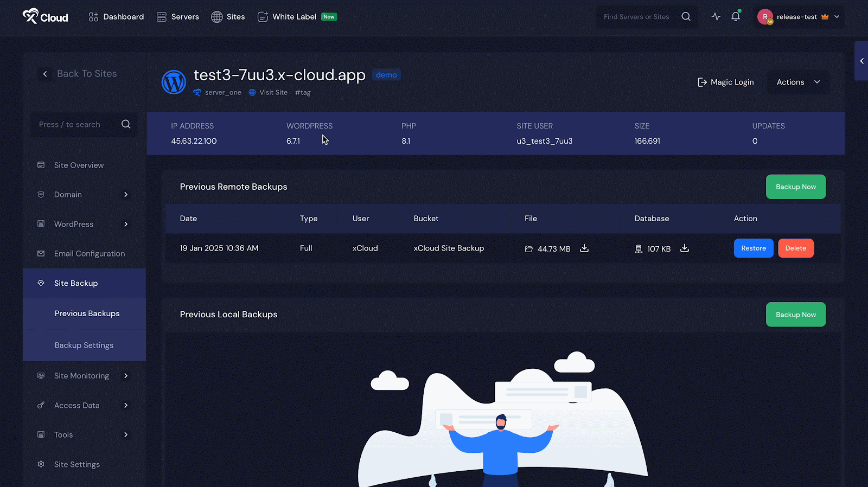The width and height of the screenshot is (868, 487).
Task: Select Site Backup menu item
Action: pyautogui.click(x=84, y=283)
